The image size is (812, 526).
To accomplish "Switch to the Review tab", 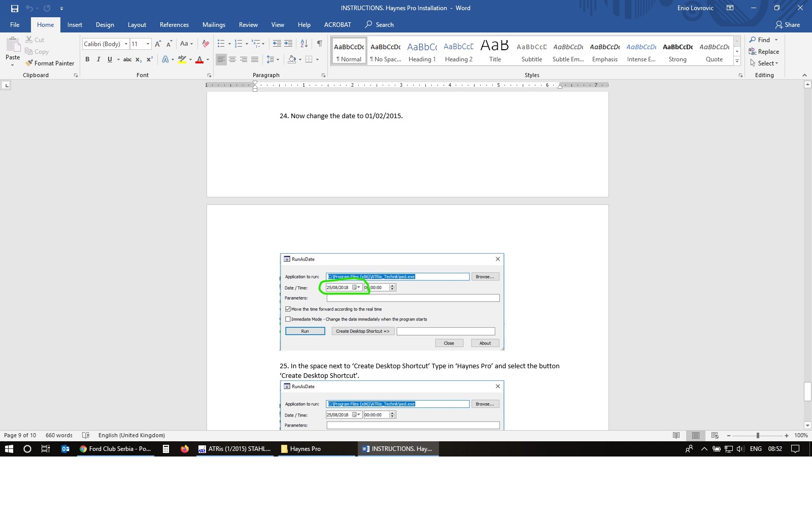I will (x=248, y=25).
